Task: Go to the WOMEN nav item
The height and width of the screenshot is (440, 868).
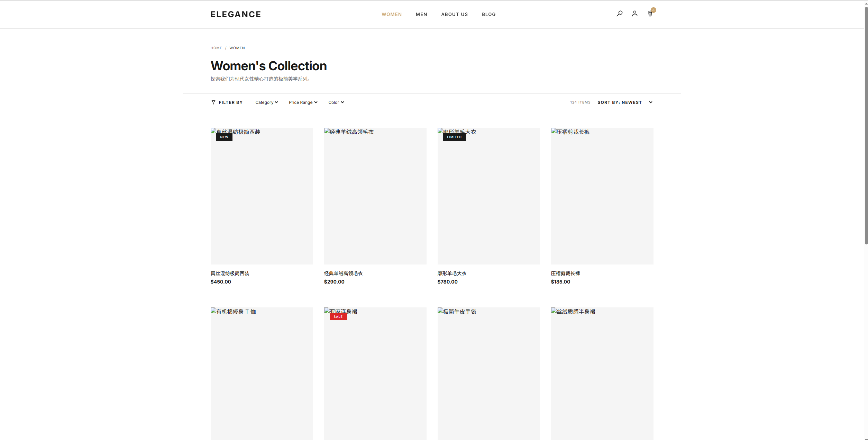Action: coord(392,15)
